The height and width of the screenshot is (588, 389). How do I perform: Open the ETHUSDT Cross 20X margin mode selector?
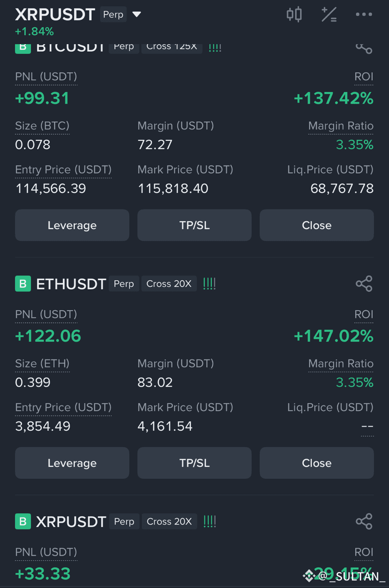[169, 284]
